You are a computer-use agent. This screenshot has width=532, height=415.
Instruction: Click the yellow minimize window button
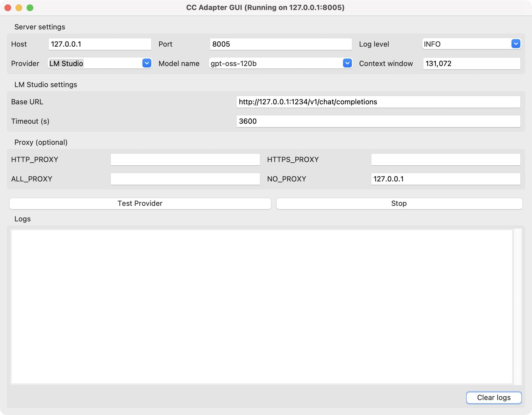tap(19, 8)
